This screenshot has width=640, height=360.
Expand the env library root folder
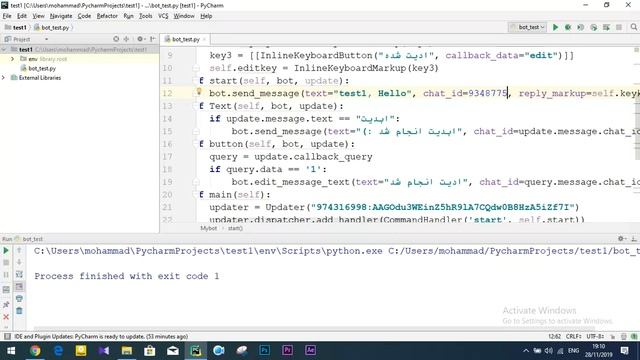click(x=12, y=59)
